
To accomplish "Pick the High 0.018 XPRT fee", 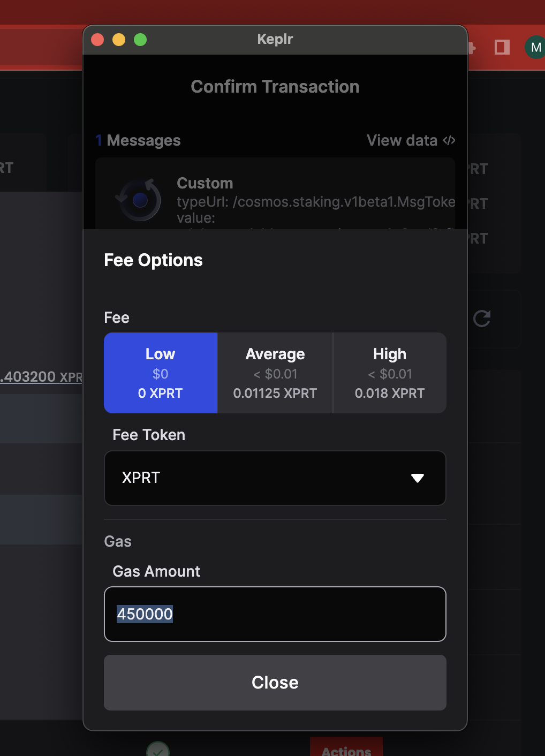I will coord(390,373).
